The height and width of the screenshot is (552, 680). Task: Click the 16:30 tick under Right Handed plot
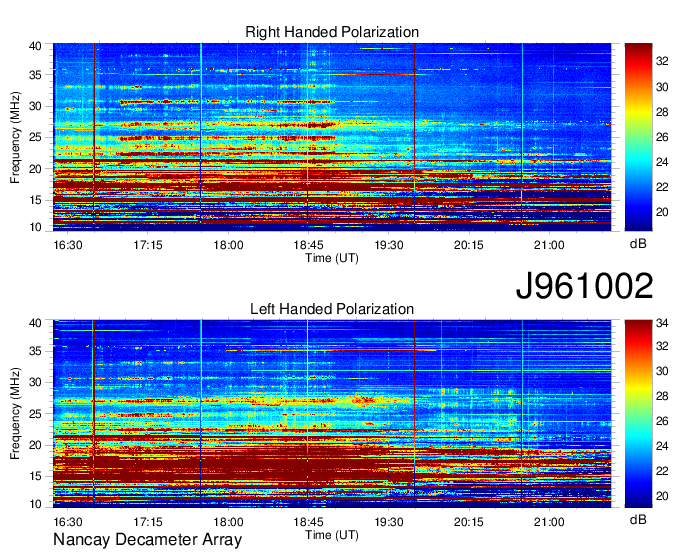[68, 245]
